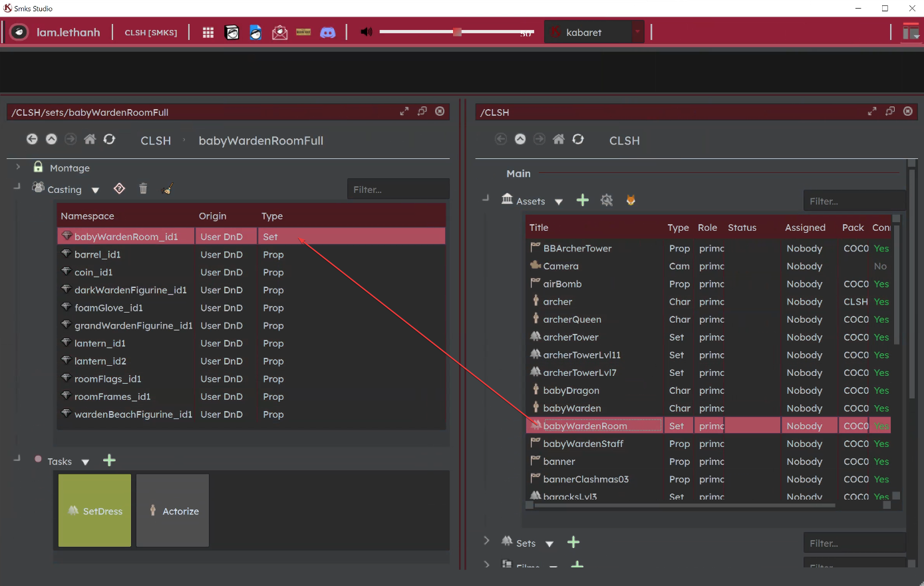924x586 pixels.
Task: Select the CLSH [SMKS] project label
Action: pos(151,33)
